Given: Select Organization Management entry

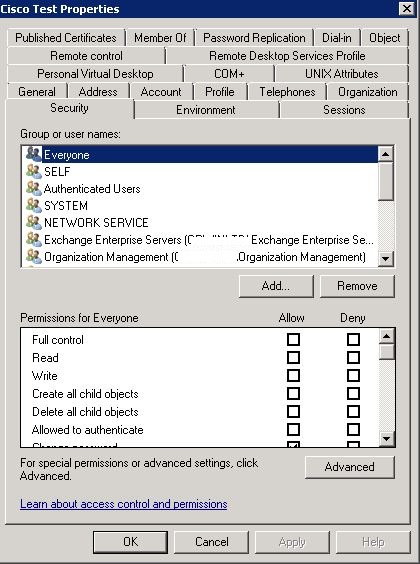Looking at the screenshot, I should tap(200, 257).
